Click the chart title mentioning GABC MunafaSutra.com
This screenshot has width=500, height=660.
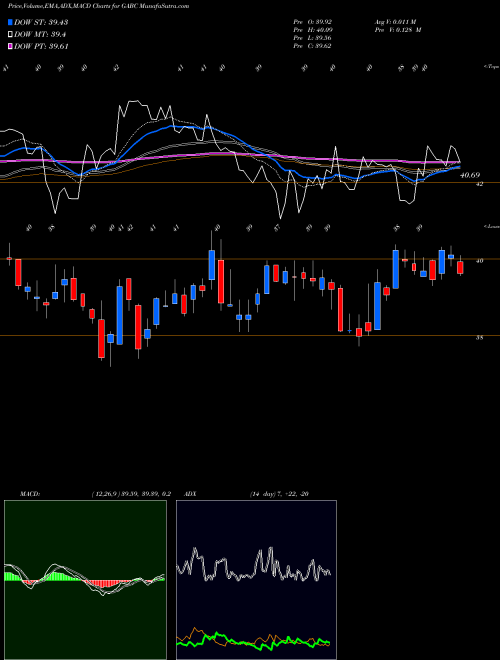[x=98, y=6]
